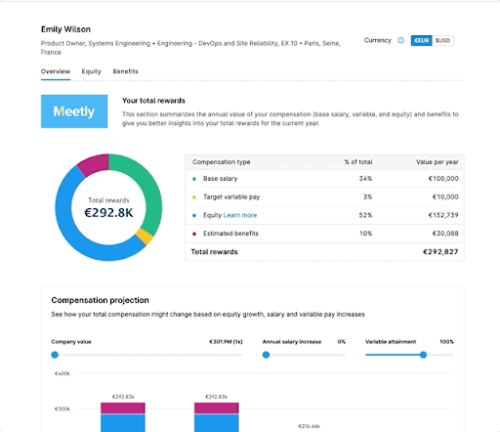Click the blue dot beside Equity
Viewport: 500px width, 432px height.
[x=194, y=216]
